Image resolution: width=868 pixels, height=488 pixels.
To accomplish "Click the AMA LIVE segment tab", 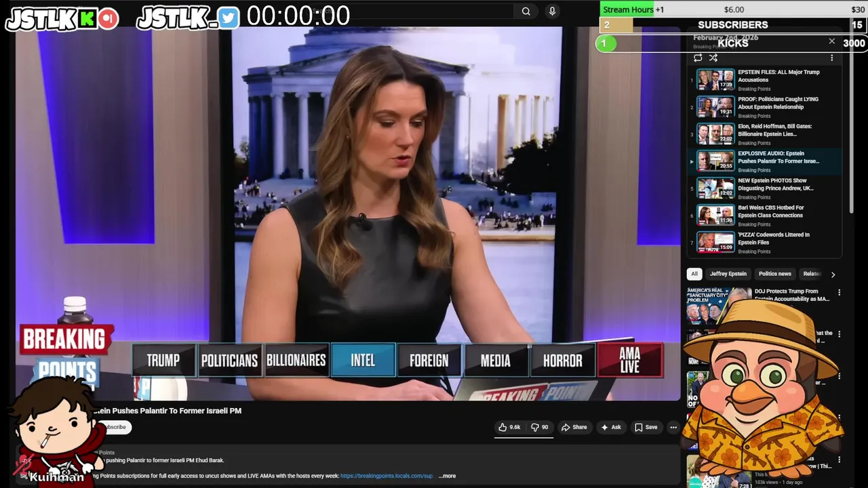I will 629,360.
